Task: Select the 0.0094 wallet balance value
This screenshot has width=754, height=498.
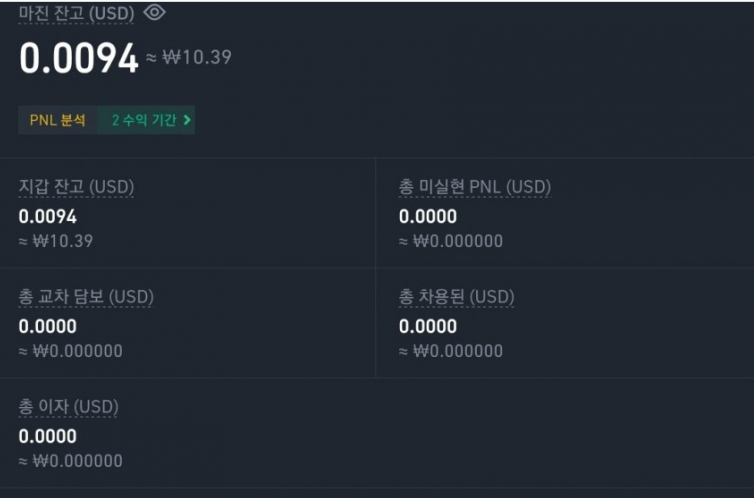Action: 48,216
